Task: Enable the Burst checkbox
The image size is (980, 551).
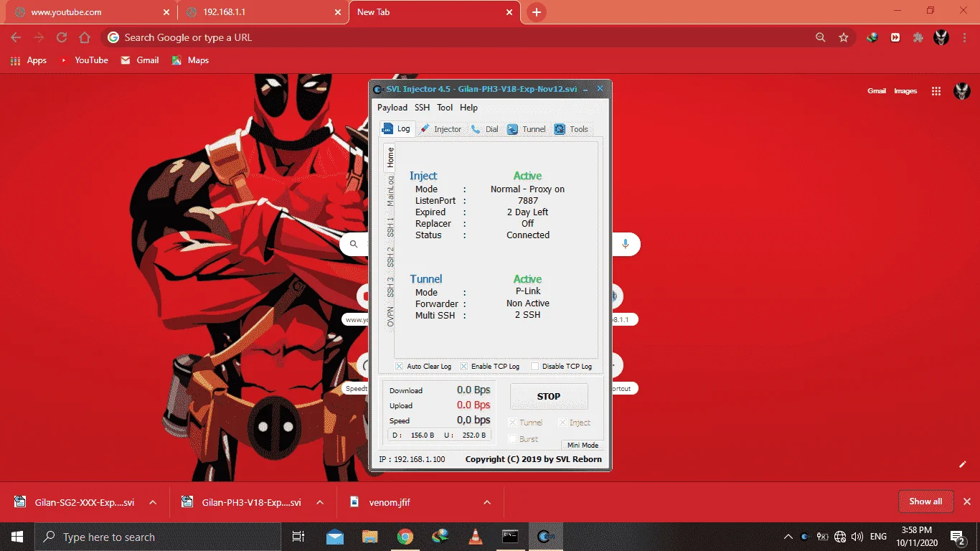Action: [512, 439]
